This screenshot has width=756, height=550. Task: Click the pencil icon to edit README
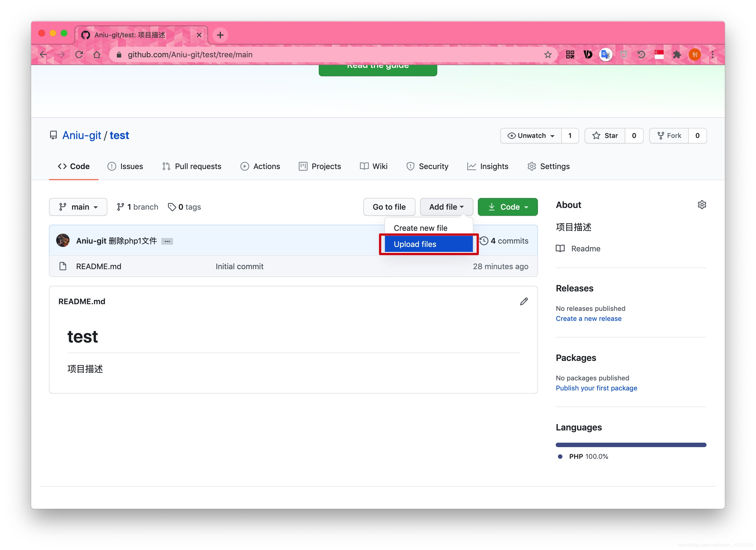(524, 301)
